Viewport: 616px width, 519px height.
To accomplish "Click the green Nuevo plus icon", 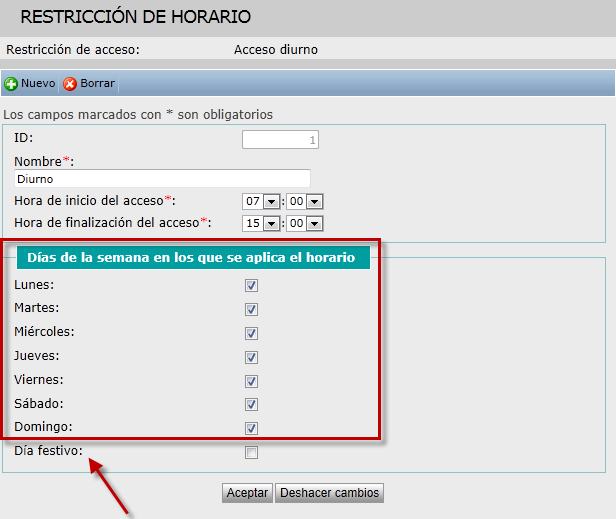I will [x=11, y=84].
